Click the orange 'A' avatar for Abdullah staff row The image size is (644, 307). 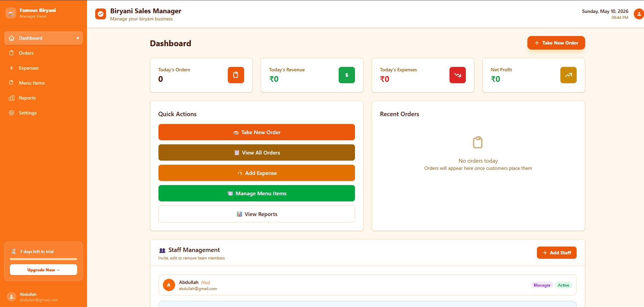pos(169,285)
